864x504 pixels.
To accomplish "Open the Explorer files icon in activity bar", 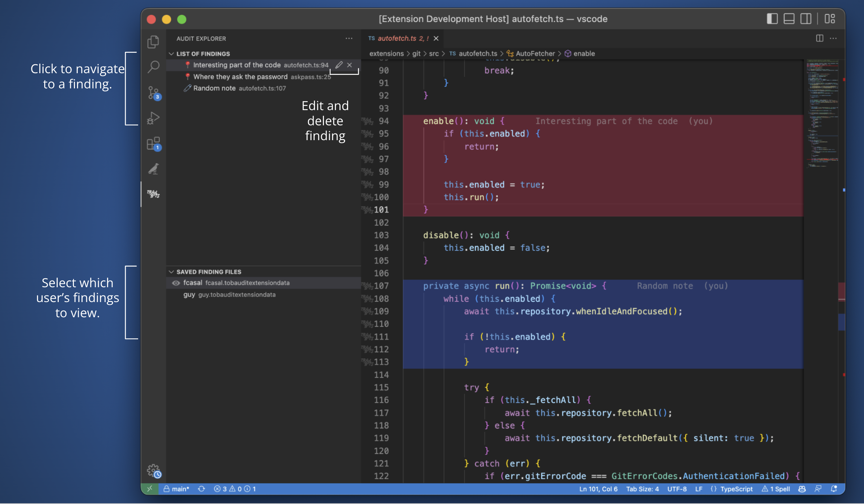I will coord(153,42).
